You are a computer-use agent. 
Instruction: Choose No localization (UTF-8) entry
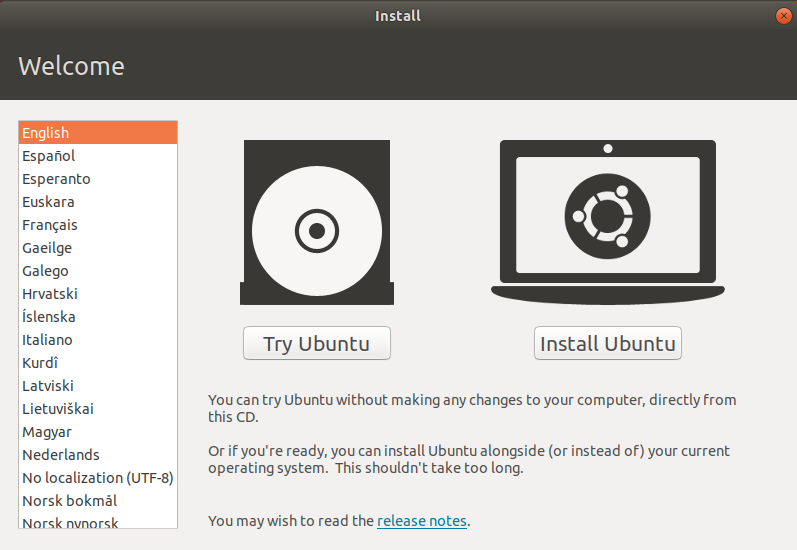tap(98, 478)
